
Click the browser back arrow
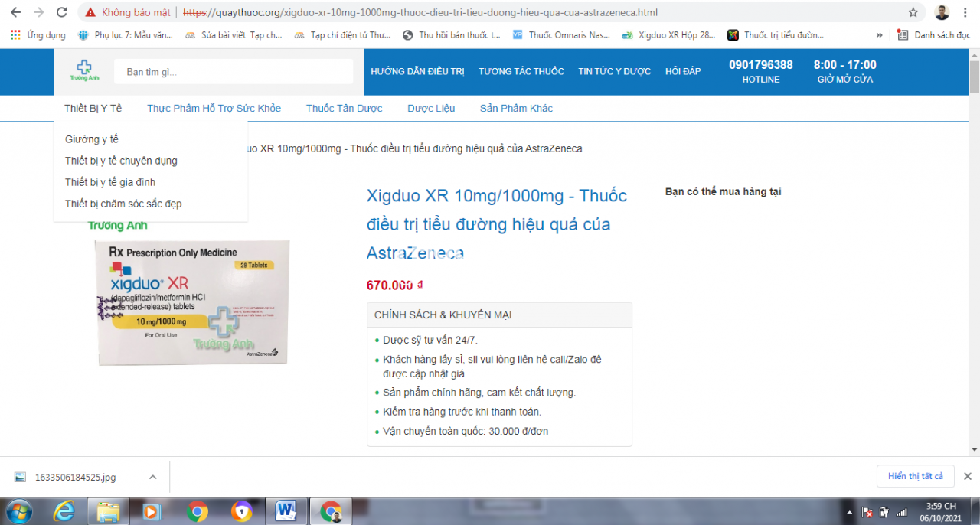coord(15,12)
